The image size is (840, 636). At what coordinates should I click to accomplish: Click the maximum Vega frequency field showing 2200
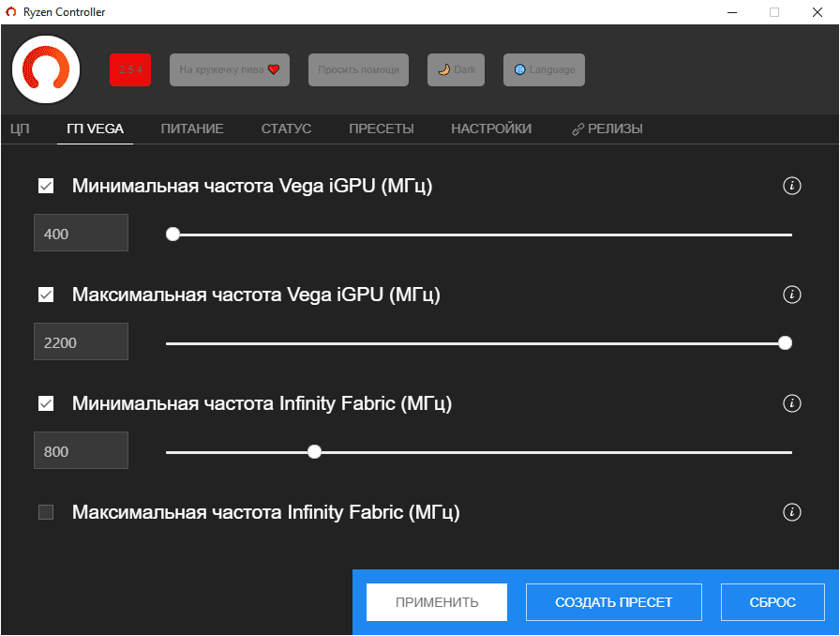pos(81,341)
